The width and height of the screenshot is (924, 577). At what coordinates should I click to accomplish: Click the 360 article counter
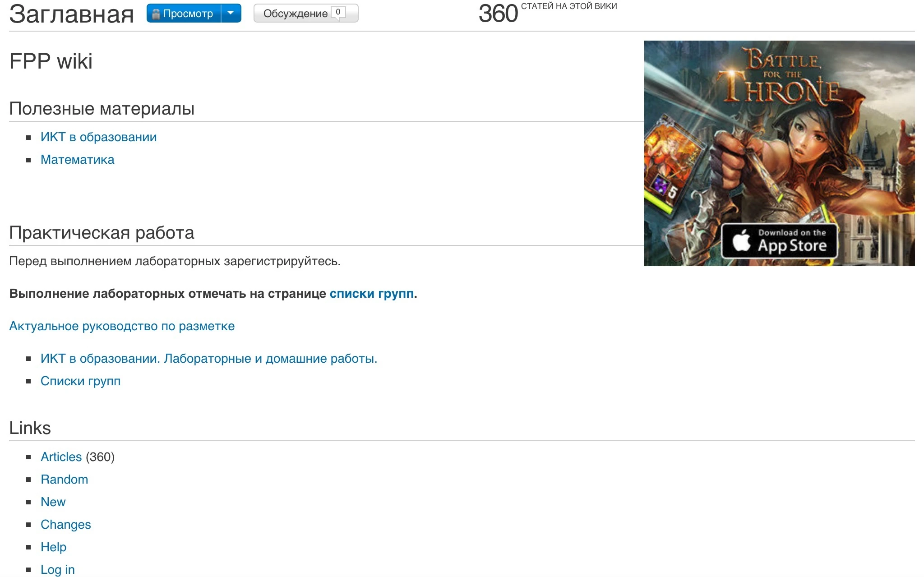pyautogui.click(x=498, y=14)
